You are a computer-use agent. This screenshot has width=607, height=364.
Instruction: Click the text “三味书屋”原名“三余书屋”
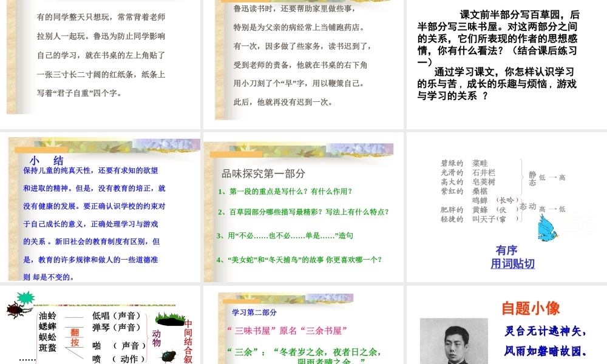tap(287, 331)
